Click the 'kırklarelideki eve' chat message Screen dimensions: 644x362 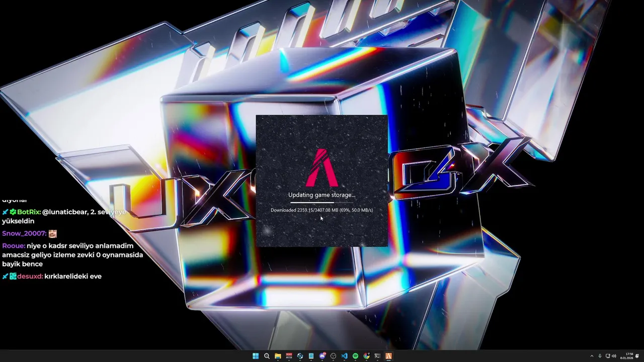pos(73,276)
